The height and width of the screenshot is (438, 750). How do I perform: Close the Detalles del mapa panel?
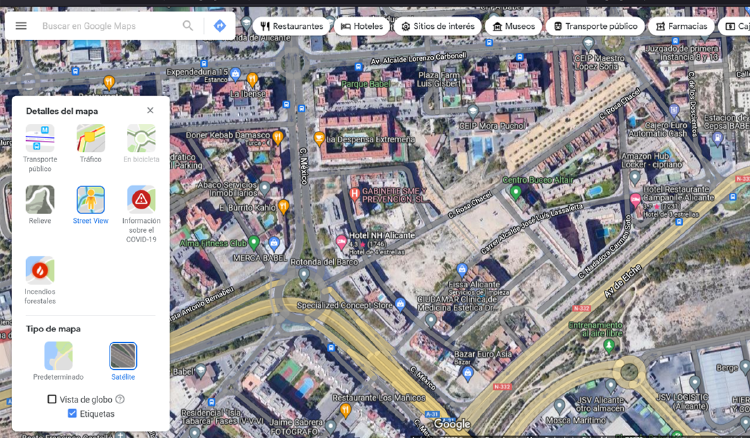[x=150, y=110]
